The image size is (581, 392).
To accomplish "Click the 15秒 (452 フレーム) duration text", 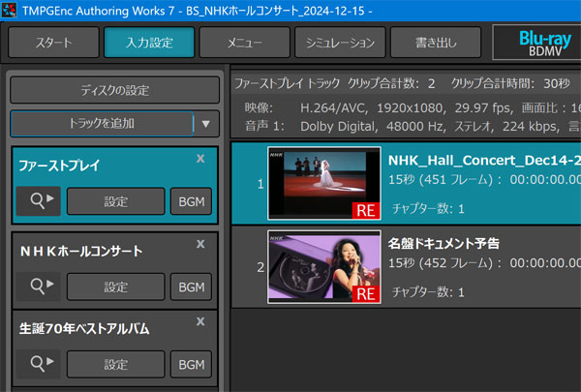I will coord(444,263).
